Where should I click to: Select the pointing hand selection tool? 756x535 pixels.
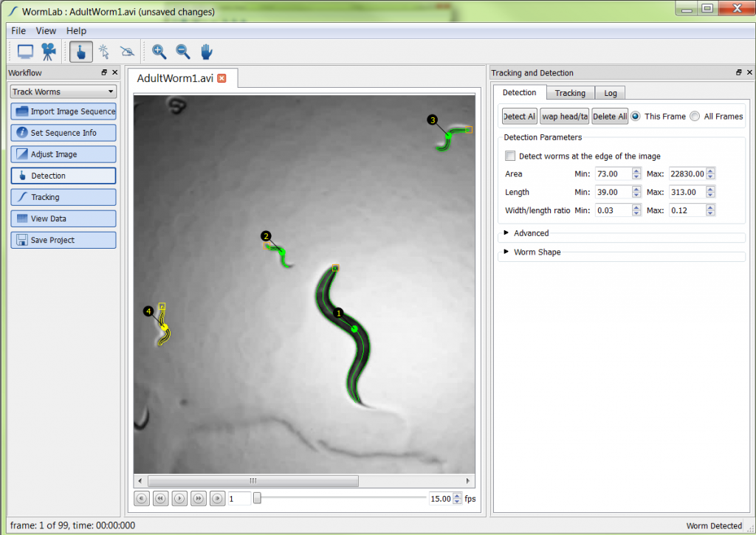coord(81,52)
